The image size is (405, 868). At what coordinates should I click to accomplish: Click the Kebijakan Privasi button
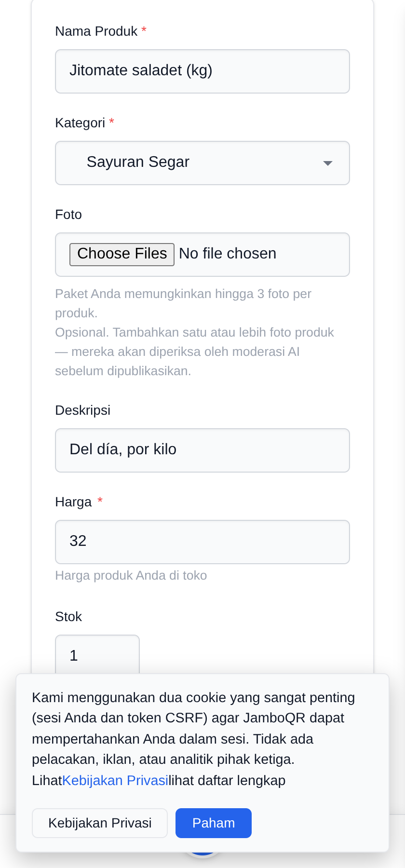(100, 823)
